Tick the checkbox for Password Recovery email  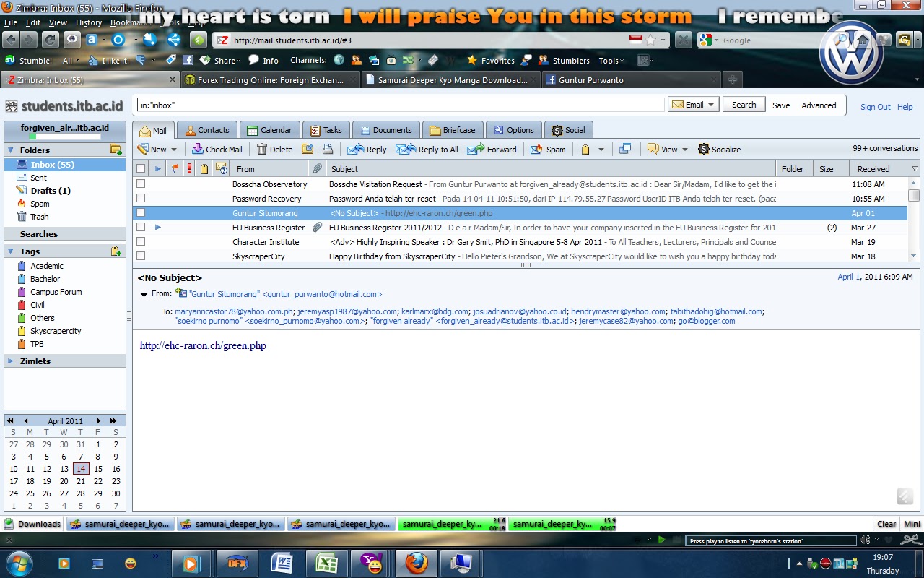click(x=141, y=198)
